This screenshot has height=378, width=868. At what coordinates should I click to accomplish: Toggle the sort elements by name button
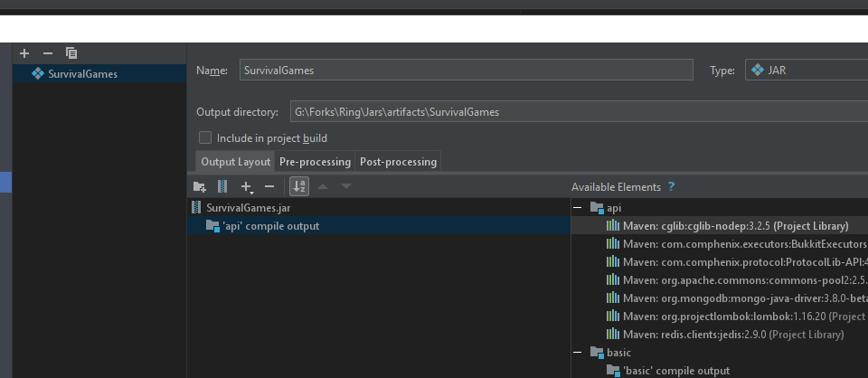pyautogui.click(x=298, y=187)
